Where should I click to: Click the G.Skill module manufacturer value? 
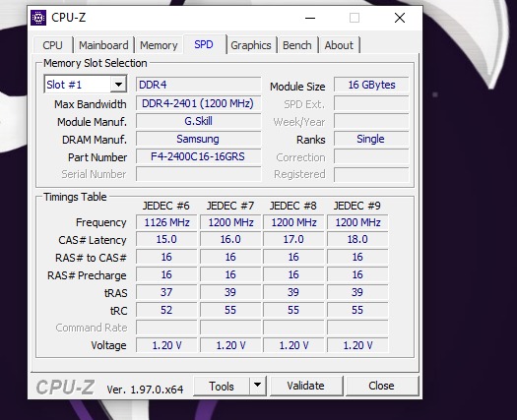[x=199, y=121]
